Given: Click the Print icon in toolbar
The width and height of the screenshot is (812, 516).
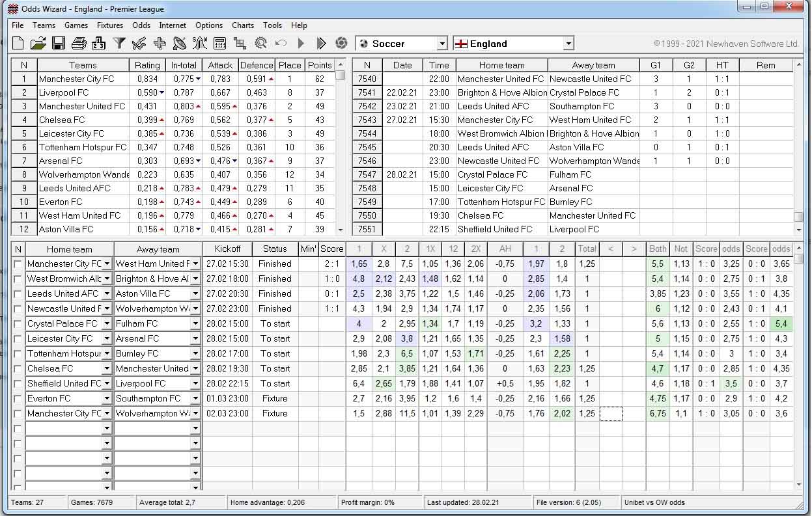Looking at the screenshot, I should point(79,44).
